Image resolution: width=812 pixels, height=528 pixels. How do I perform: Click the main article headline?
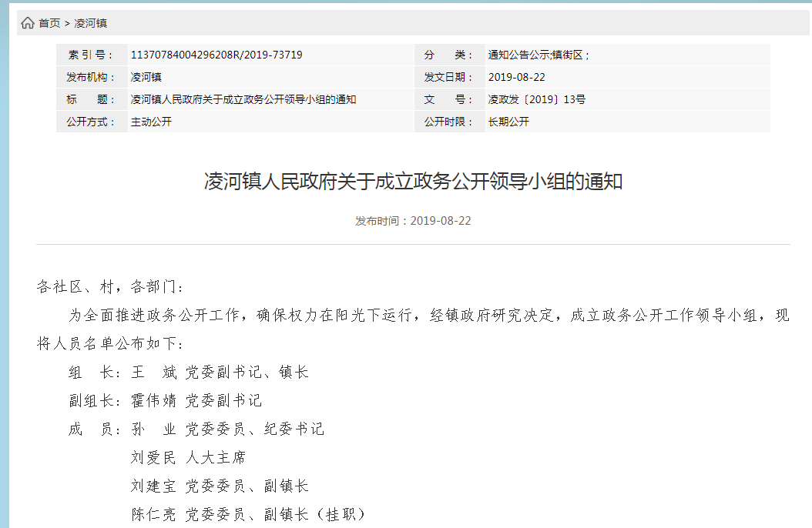click(x=413, y=182)
